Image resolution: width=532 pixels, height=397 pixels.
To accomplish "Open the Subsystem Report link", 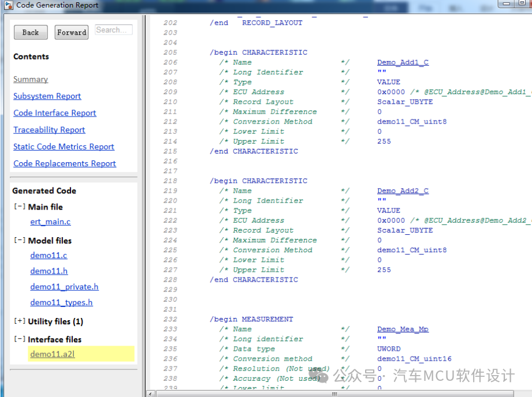I will (47, 96).
